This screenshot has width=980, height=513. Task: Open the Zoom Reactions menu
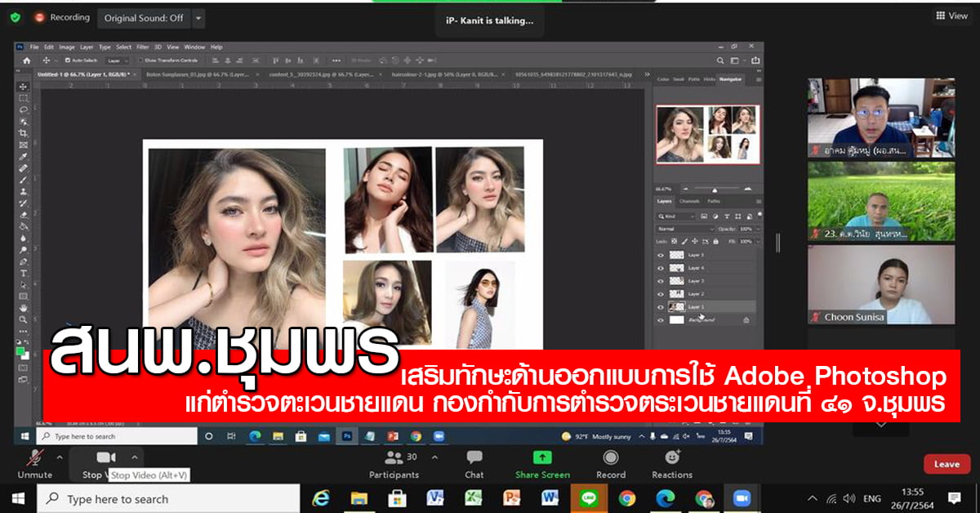click(673, 465)
